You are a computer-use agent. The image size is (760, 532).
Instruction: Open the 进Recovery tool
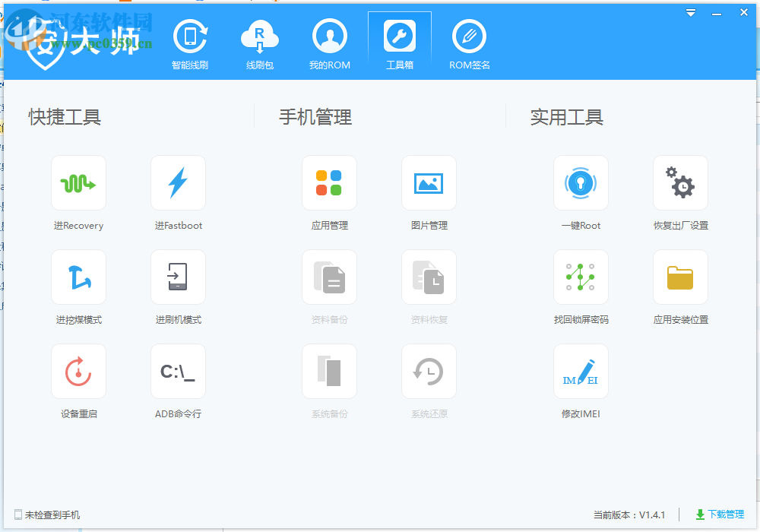pyautogui.click(x=78, y=182)
